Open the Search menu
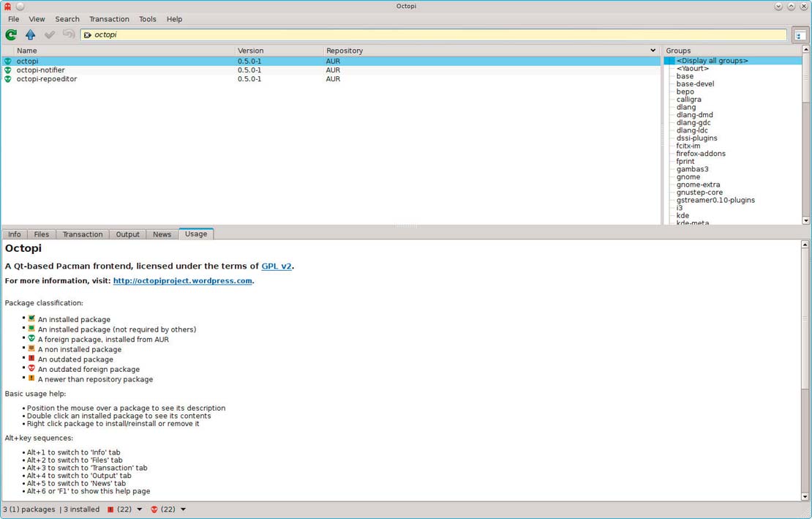 (x=67, y=19)
